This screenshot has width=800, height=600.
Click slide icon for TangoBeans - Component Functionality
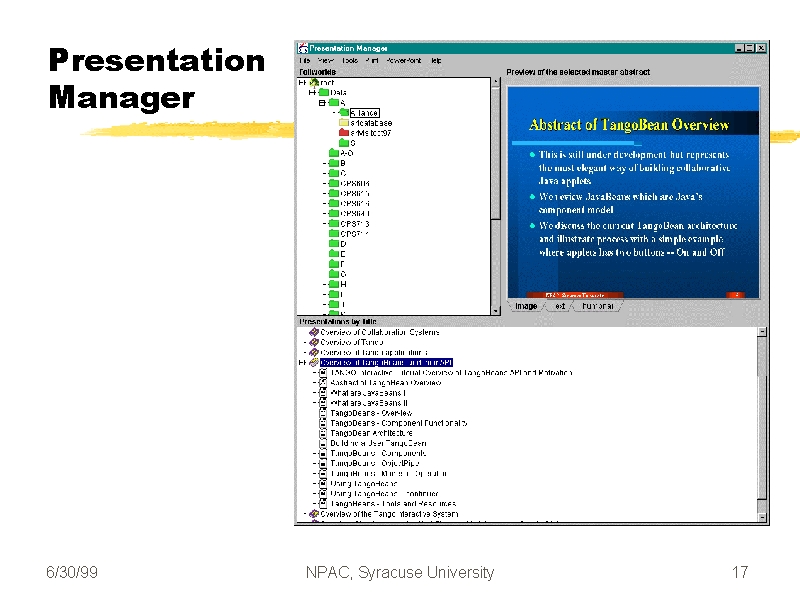point(323,423)
